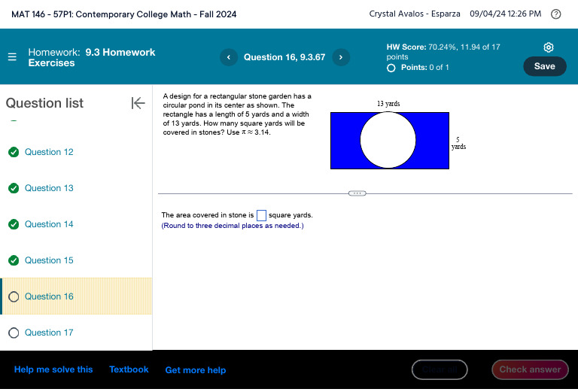
Task: Expand the ellipsis divider handle
Action: click(357, 193)
